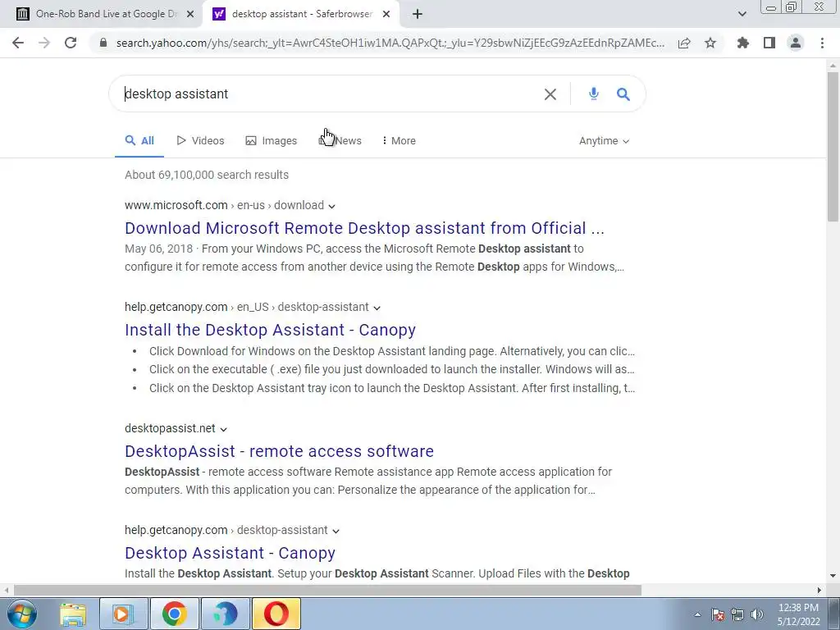840x630 pixels.
Task: Open the tab search dropdown arrow
Action: click(x=742, y=15)
